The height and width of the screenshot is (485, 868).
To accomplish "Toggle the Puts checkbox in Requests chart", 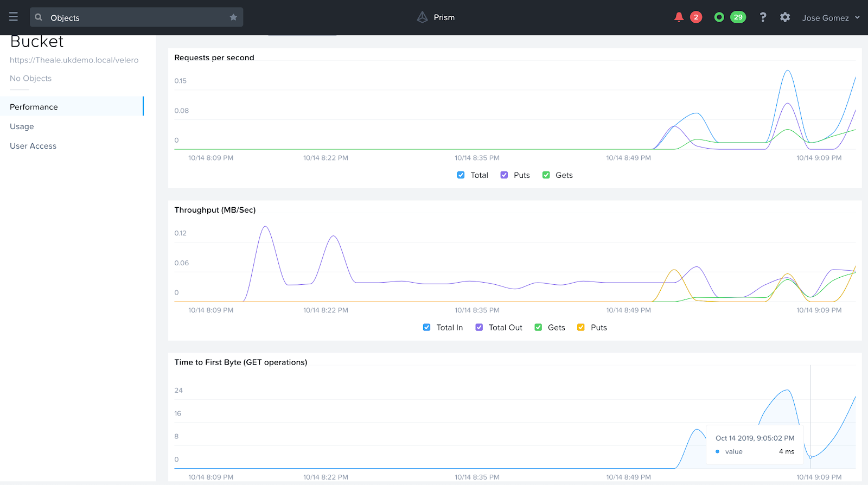I will click(504, 175).
